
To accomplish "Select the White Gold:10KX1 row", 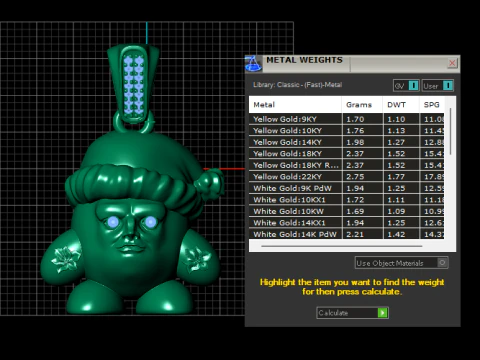I will click(346, 200).
